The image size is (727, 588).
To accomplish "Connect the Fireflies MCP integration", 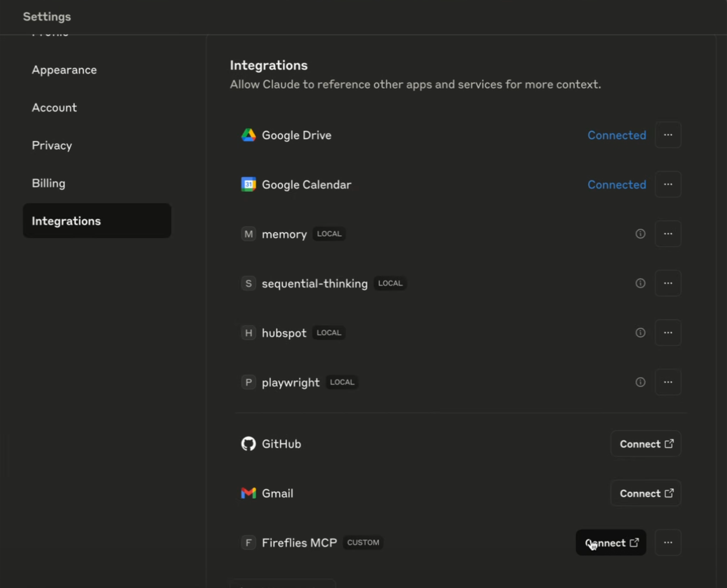I will (611, 542).
